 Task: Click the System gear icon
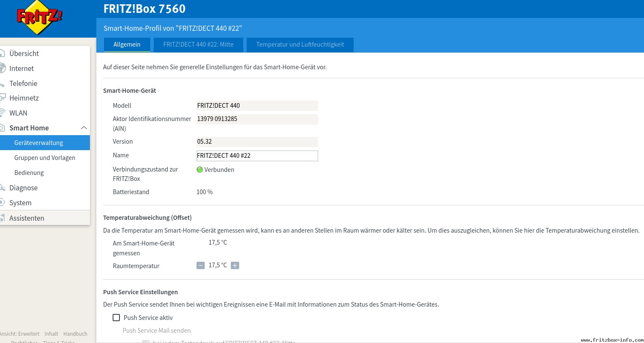tap(2, 203)
